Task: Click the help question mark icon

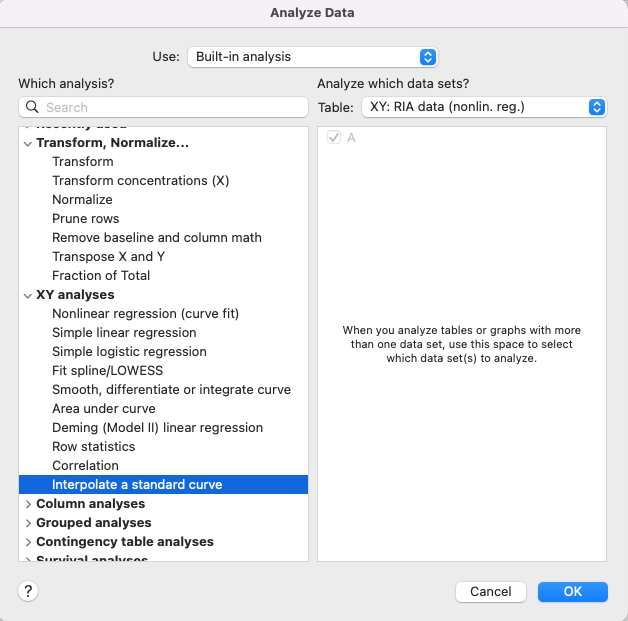Action: click(28, 591)
